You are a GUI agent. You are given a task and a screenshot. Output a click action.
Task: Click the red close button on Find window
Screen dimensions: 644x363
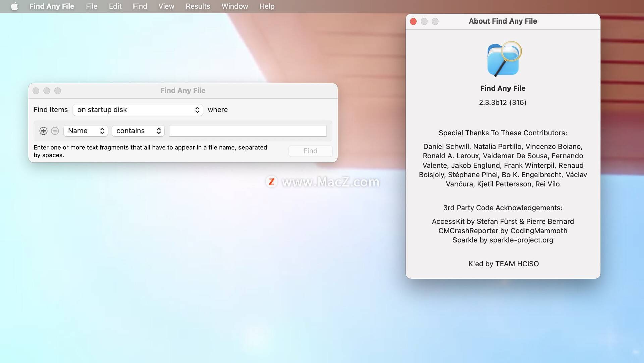pos(36,91)
